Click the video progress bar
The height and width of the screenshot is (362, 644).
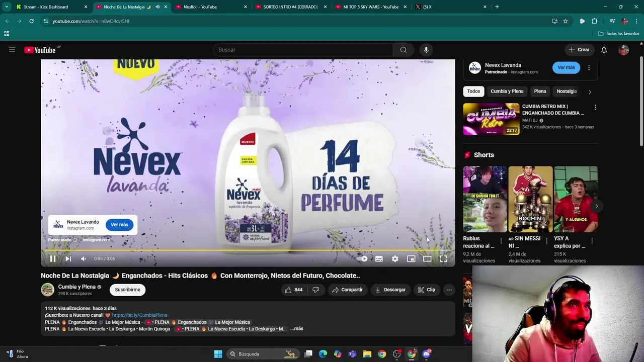pos(248,250)
